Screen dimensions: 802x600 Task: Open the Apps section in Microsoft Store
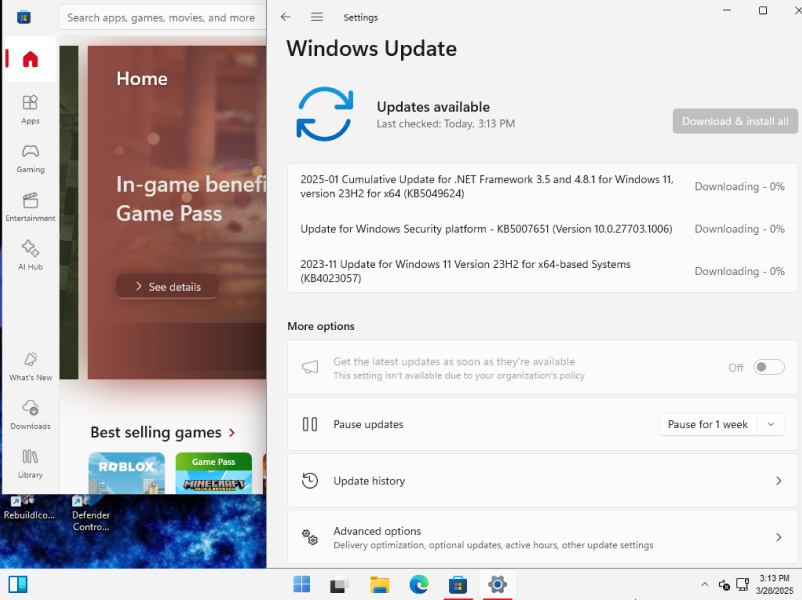(30, 109)
